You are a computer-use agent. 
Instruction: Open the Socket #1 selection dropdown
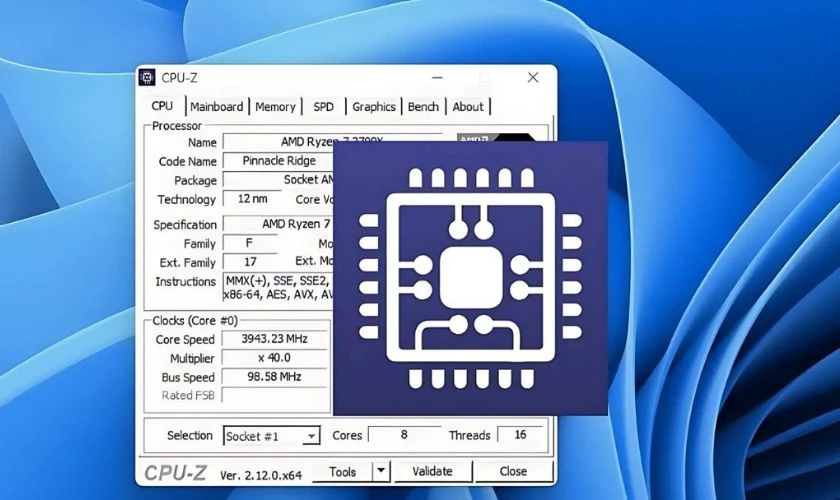point(272,436)
